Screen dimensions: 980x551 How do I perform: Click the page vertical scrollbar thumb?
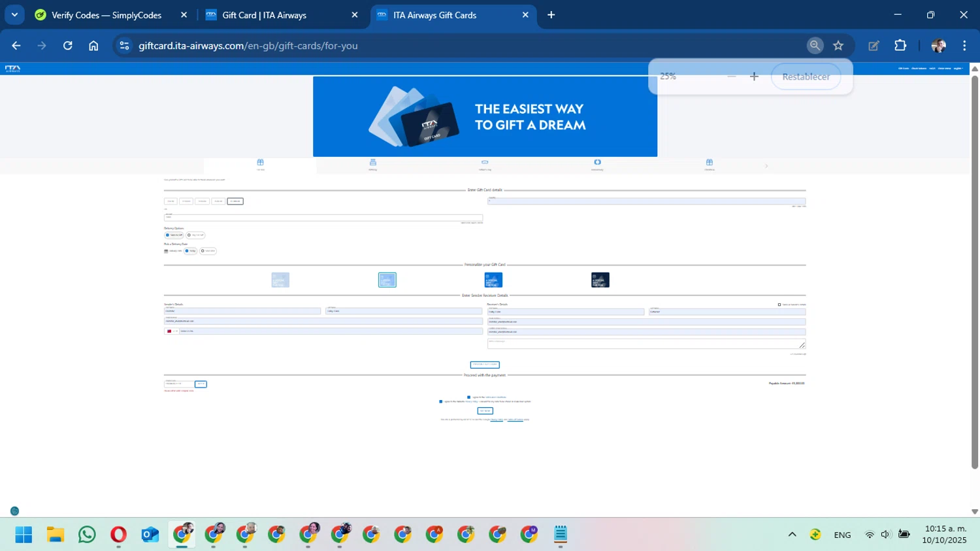coord(975,271)
